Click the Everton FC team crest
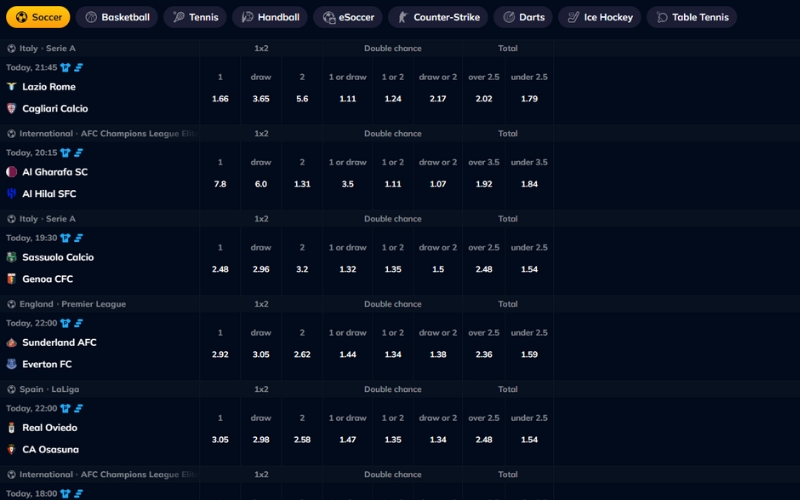Image resolution: width=800 pixels, height=500 pixels. [x=11, y=364]
